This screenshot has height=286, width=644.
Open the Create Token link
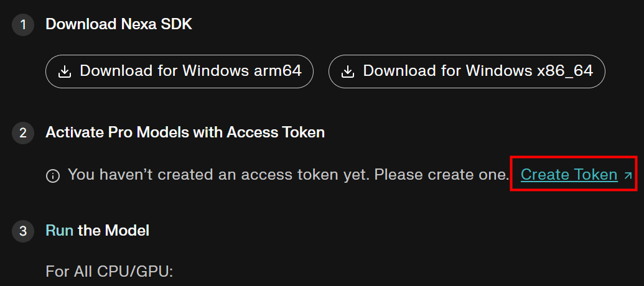coord(569,175)
